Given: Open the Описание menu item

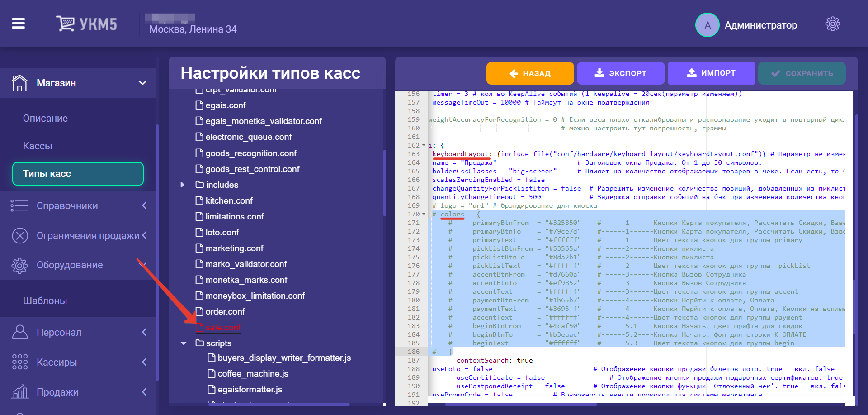Looking at the screenshot, I should (x=45, y=118).
